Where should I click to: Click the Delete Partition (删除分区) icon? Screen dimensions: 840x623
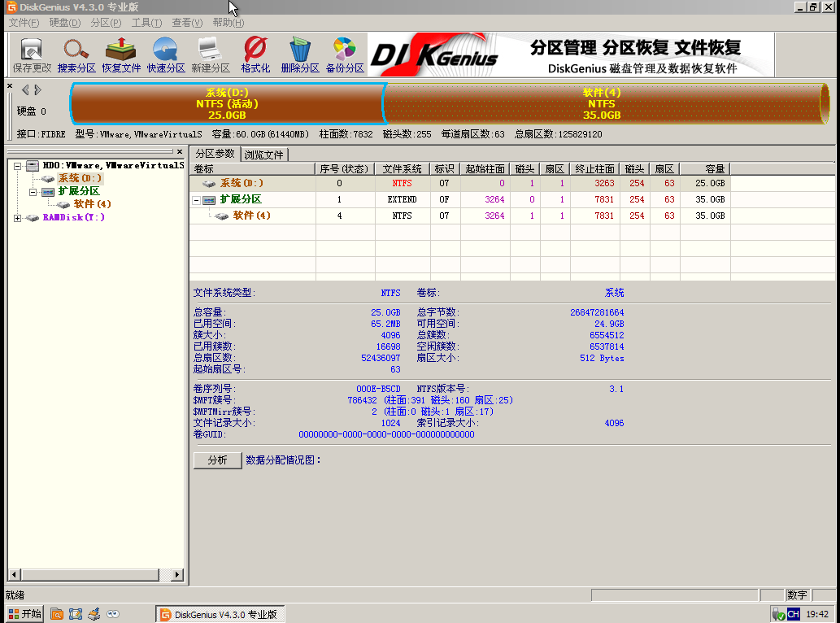pyautogui.click(x=300, y=54)
